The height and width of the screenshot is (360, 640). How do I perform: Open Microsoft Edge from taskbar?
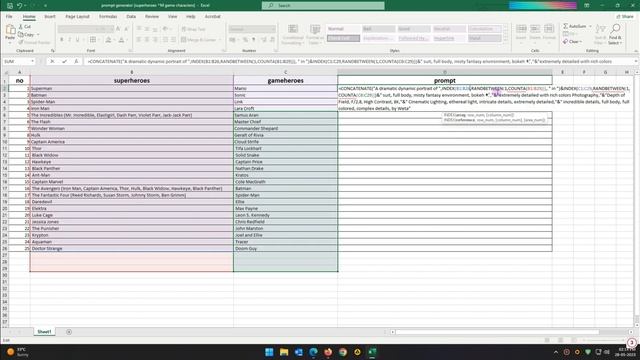[x=313, y=352]
